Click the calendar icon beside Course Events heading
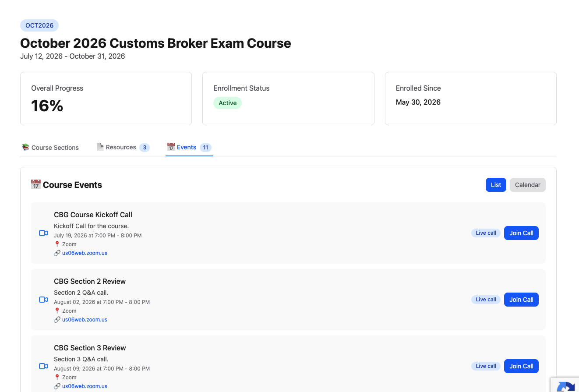Viewport: 579px width, 392px height. coord(36,185)
